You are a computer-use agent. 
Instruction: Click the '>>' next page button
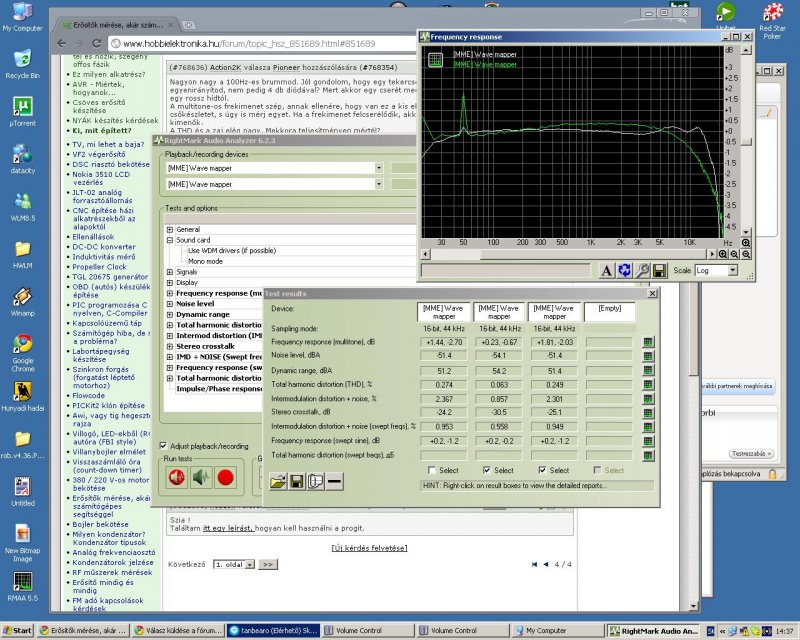268,564
